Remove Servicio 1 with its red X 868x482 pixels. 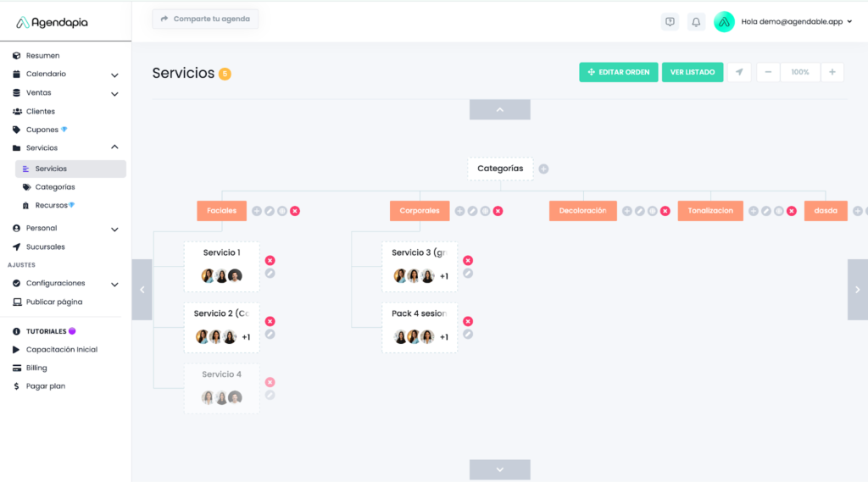270,261
